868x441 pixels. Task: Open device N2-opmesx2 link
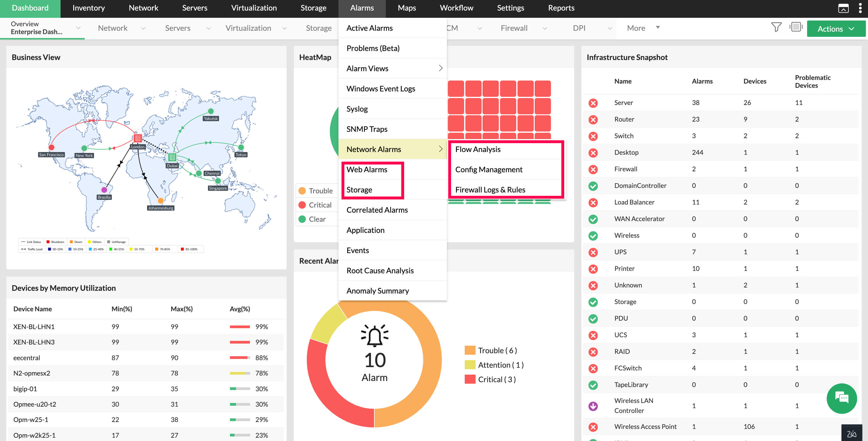click(x=32, y=373)
